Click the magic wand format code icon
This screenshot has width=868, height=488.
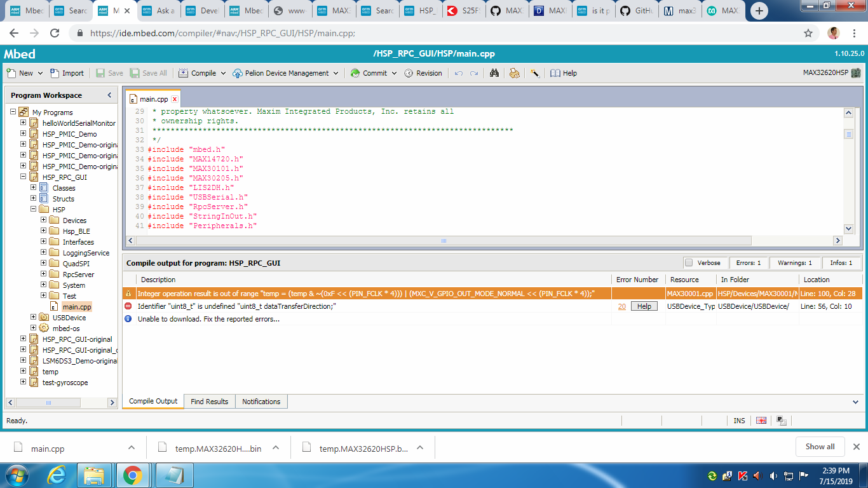pos(535,73)
